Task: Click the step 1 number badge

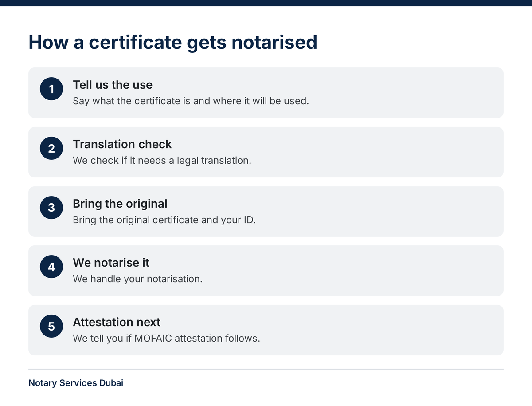Action: (51, 89)
